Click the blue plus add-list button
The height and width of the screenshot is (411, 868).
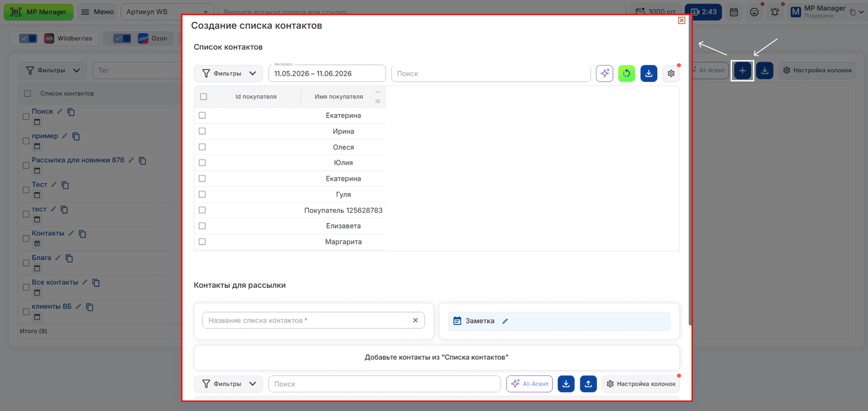click(743, 71)
